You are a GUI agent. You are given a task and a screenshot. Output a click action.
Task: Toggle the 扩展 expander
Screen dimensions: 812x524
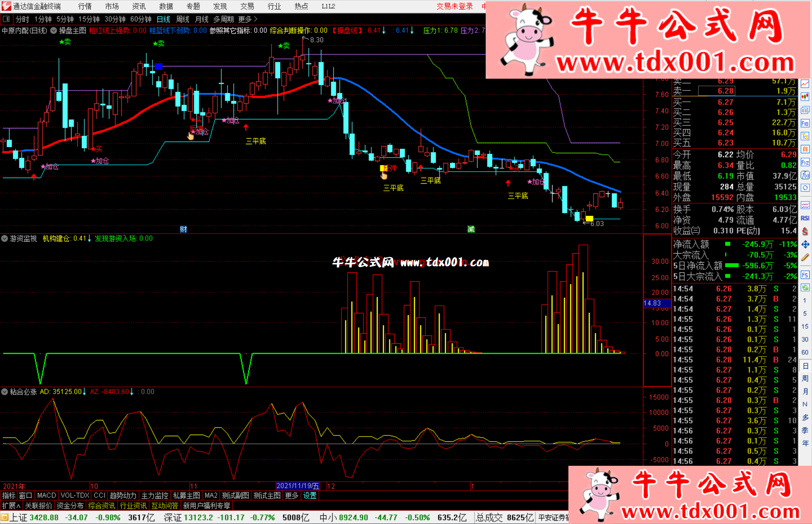point(11,506)
